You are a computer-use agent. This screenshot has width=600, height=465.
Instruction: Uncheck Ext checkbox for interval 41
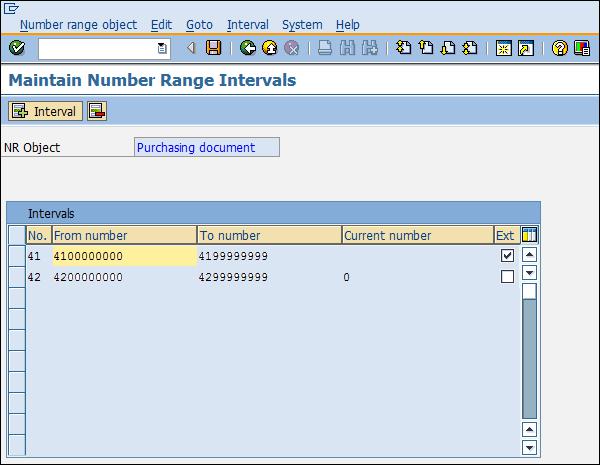click(507, 256)
